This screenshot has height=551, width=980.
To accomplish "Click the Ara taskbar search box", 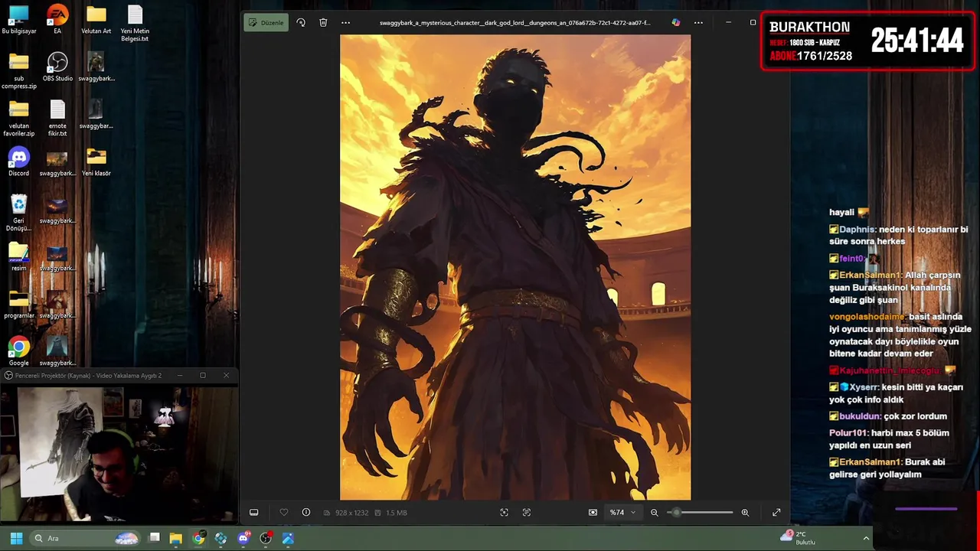I will pos(86,538).
